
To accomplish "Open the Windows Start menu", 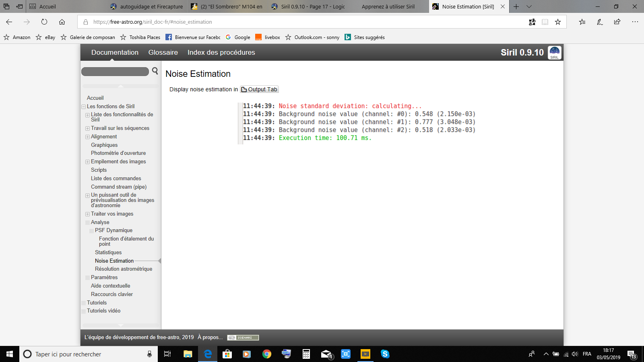I will [x=10, y=354].
